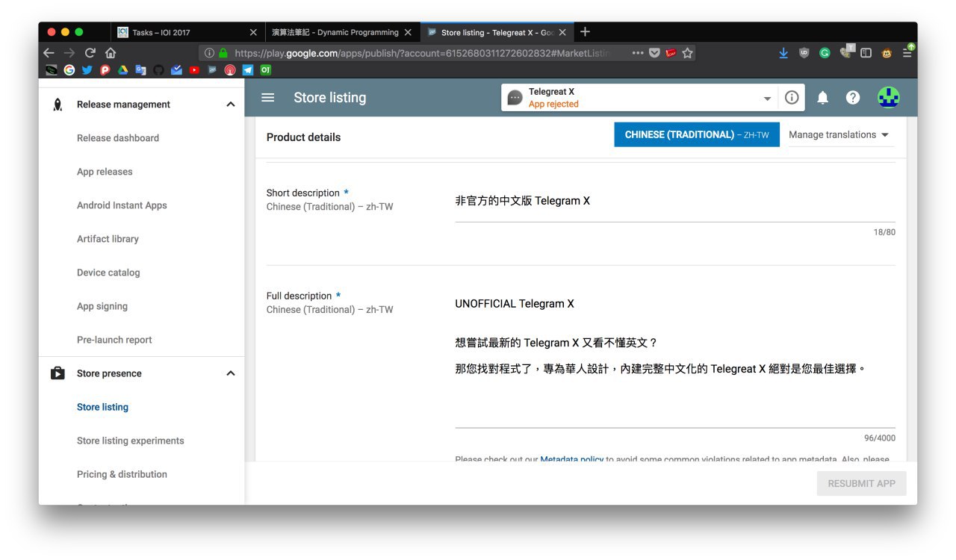This screenshot has width=956, height=560.
Task: Click the app info icon
Action: 792,98
